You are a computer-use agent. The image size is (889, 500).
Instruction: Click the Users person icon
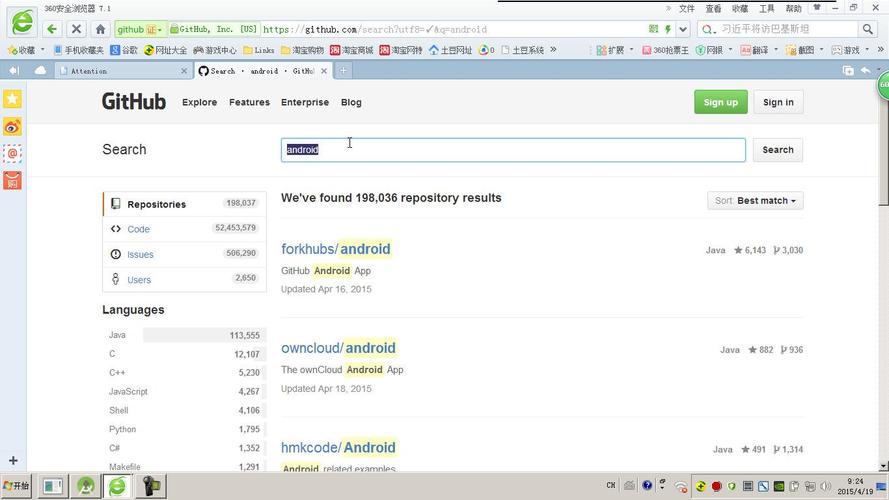[116, 279]
